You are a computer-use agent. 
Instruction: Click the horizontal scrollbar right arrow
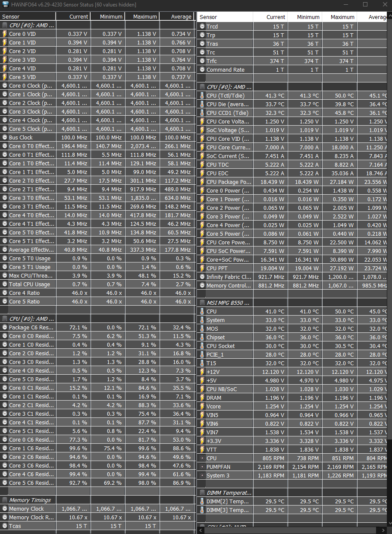click(x=383, y=530)
